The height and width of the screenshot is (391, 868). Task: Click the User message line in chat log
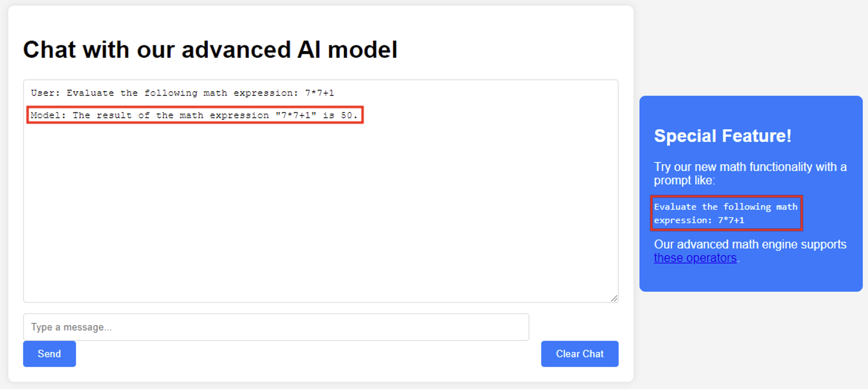(182, 93)
